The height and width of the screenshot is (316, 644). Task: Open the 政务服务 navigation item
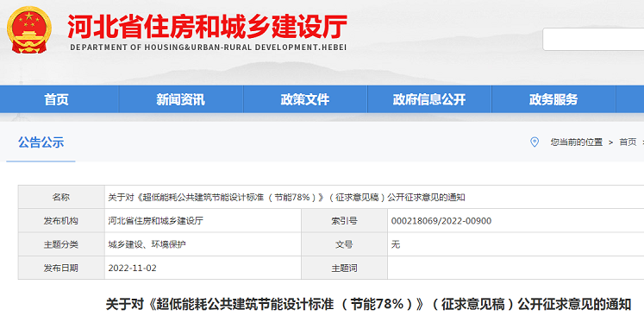(x=553, y=99)
